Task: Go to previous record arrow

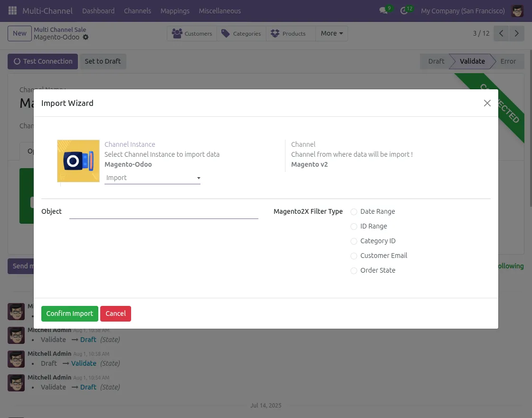Action: coord(501,33)
